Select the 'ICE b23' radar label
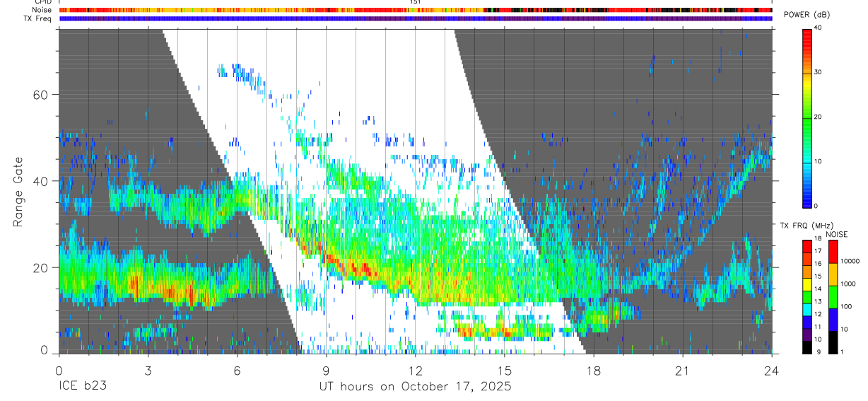This screenshot has width=868, height=401. pyautogui.click(x=82, y=387)
